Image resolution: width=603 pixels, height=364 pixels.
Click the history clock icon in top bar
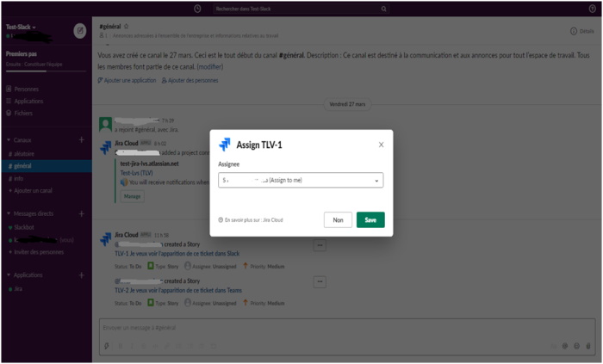pyautogui.click(x=197, y=9)
